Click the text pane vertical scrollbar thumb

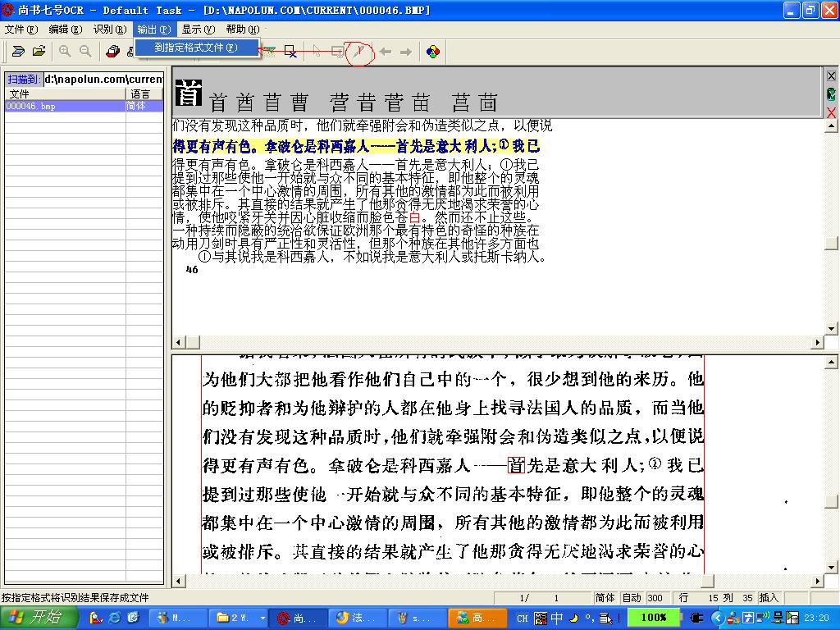[832, 244]
